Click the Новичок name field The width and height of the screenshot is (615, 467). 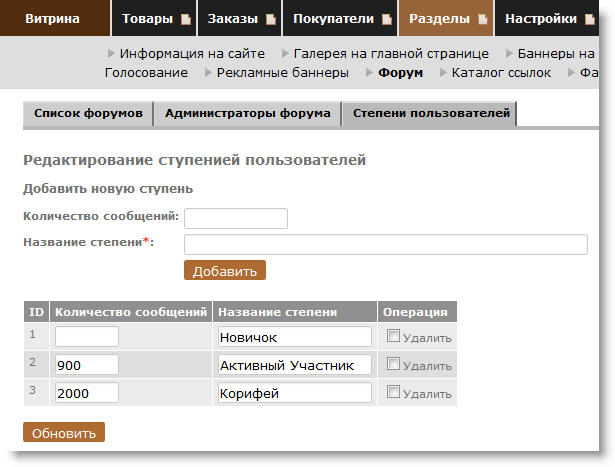click(295, 336)
